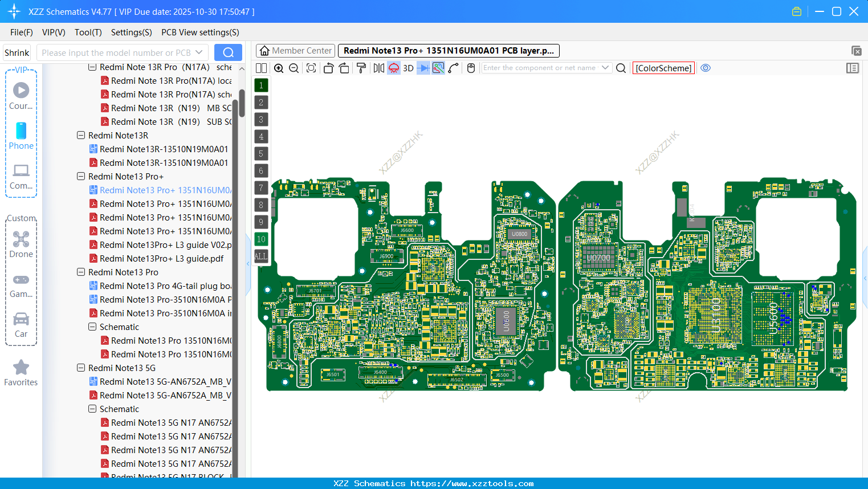Viewport: 868px width, 489px height.
Task: Activate the measurement tool icon
Action: point(438,68)
